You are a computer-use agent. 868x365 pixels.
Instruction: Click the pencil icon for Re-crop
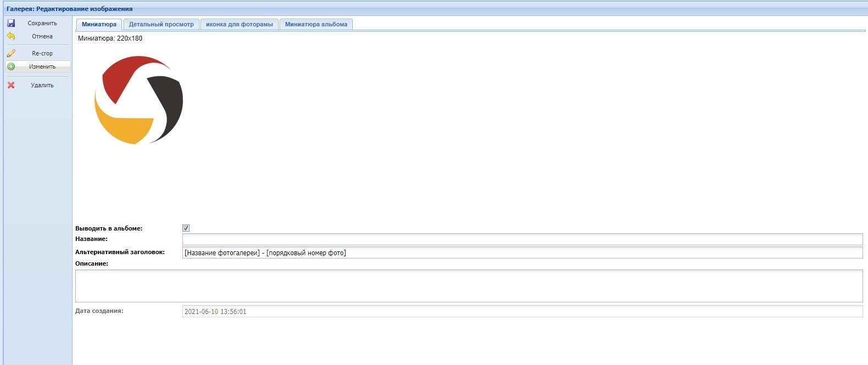(x=11, y=53)
